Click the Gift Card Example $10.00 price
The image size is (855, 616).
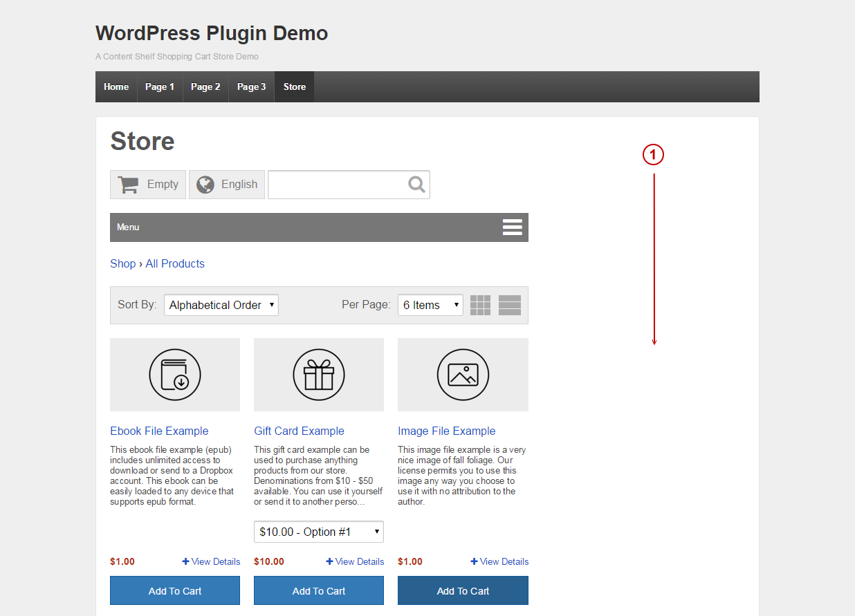pyautogui.click(x=269, y=561)
